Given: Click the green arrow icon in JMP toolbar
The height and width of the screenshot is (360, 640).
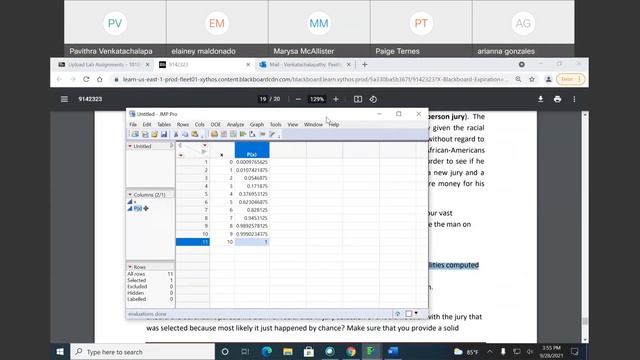Looking at the screenshot, I should pos(243,134).
